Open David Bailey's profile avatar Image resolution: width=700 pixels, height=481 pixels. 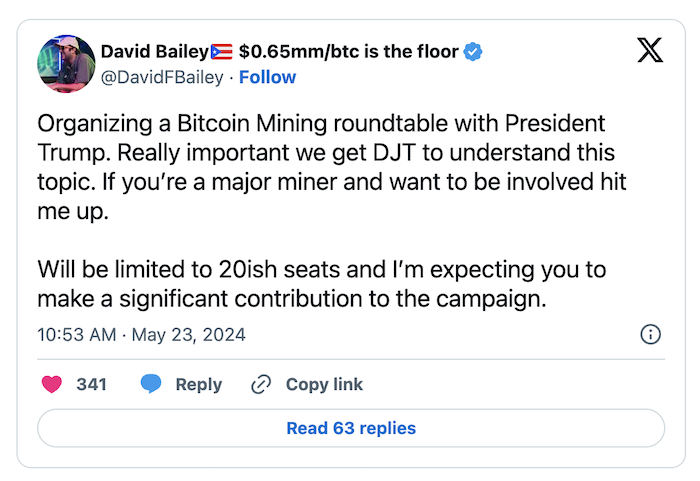pos(65,63)
